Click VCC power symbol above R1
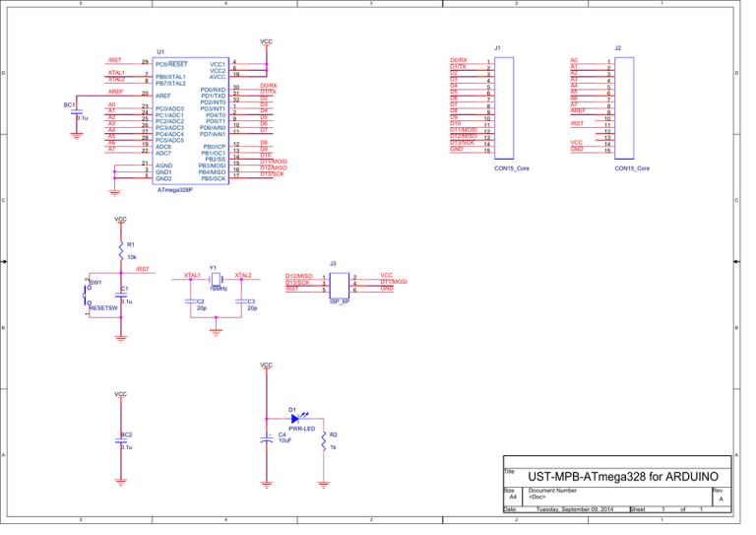 [120, 221]
